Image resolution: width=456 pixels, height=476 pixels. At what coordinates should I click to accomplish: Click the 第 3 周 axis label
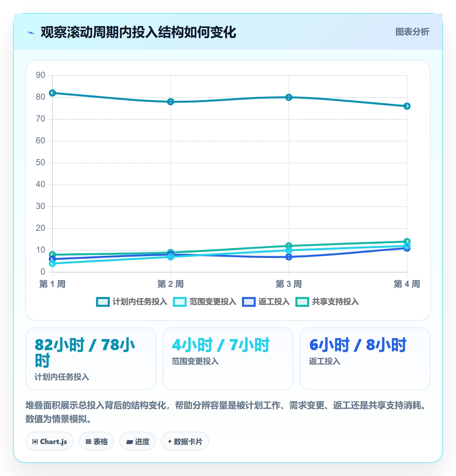coord(289,284)
